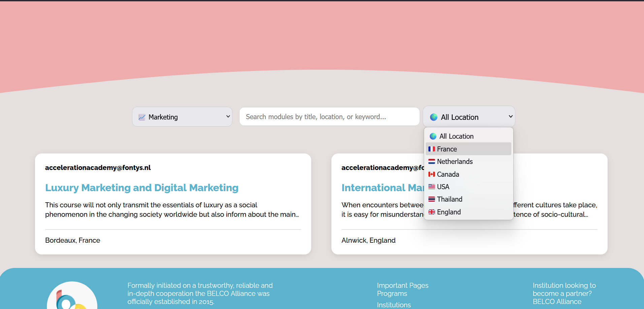Click the globe icon in location selector
The width and height of the screenshot is (644, 309).
(434, 117)
